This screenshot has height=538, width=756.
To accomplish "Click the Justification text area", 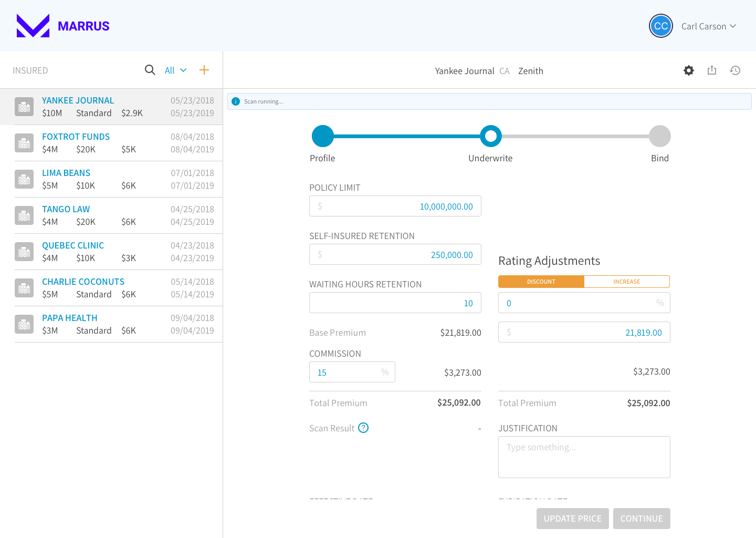I will coord(584,457).
